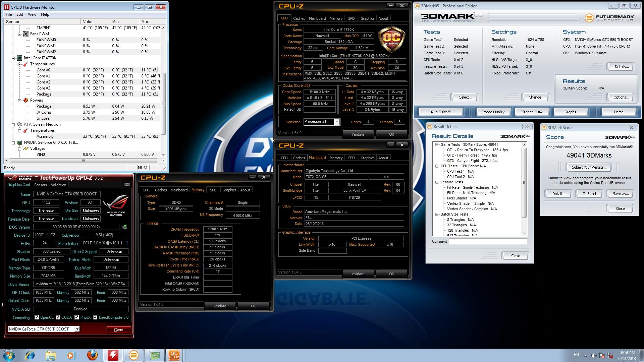Collapse the Voltages node

pos(20,148)
